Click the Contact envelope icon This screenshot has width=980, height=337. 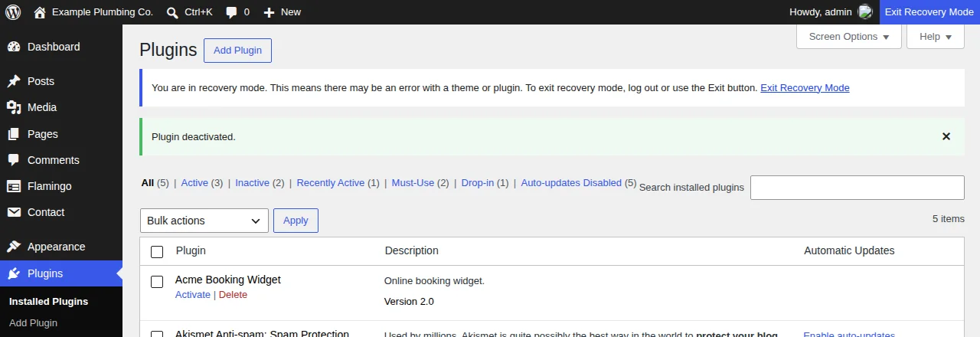point(14,212)
